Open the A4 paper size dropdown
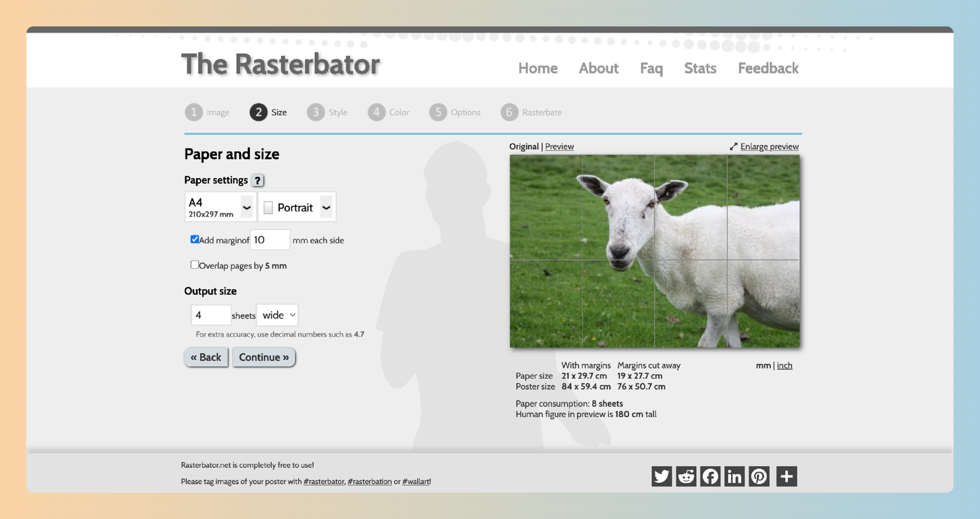 (x=219, y=206)
